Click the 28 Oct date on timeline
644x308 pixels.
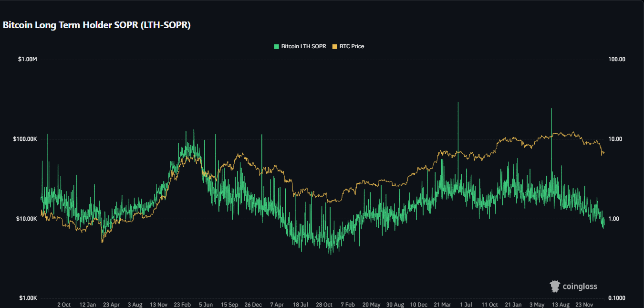(324, 304)
